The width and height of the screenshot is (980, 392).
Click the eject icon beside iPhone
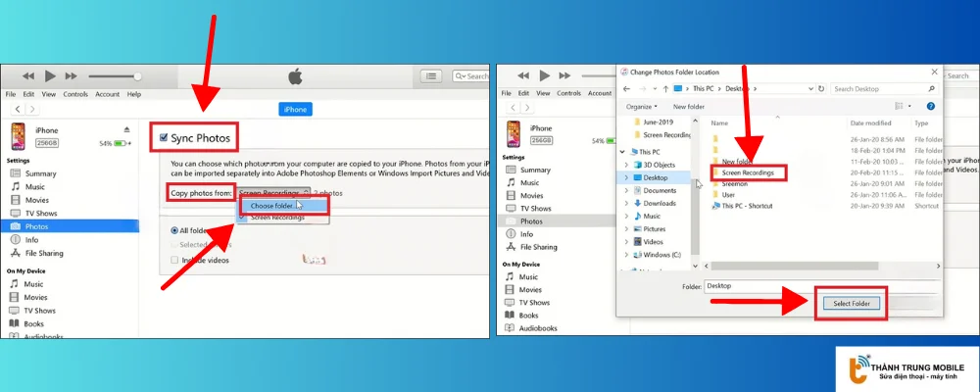pyautogui.click(x=126, y=129)
